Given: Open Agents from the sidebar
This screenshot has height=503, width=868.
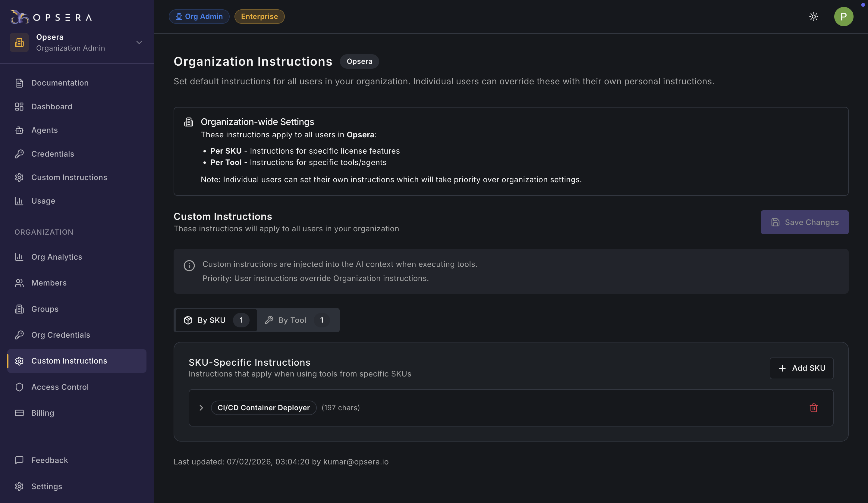Looking at the screenshot, I should (44, 130).
